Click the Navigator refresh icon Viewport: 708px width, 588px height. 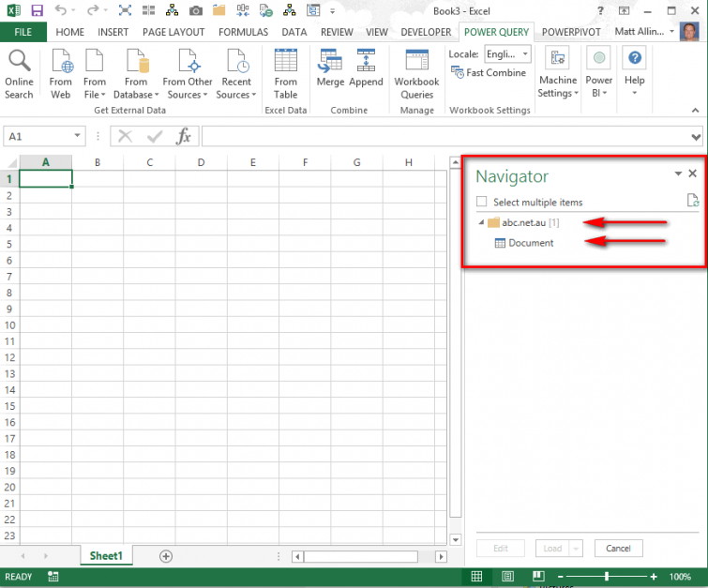[x=693, y=200]
